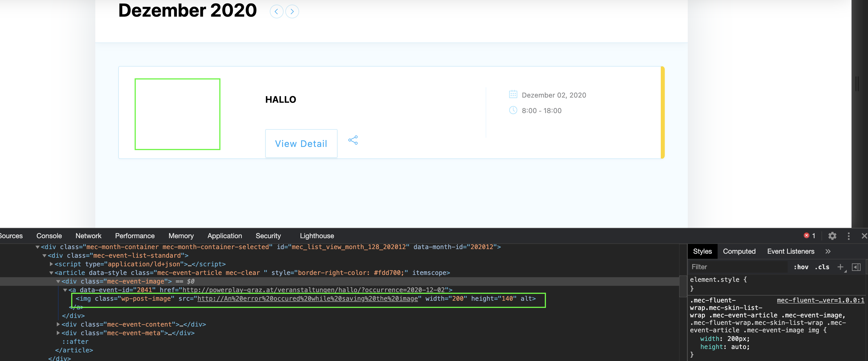The image size is (868, 361).
Task: Click the next month arrow icon
Action: pos(292,12)
